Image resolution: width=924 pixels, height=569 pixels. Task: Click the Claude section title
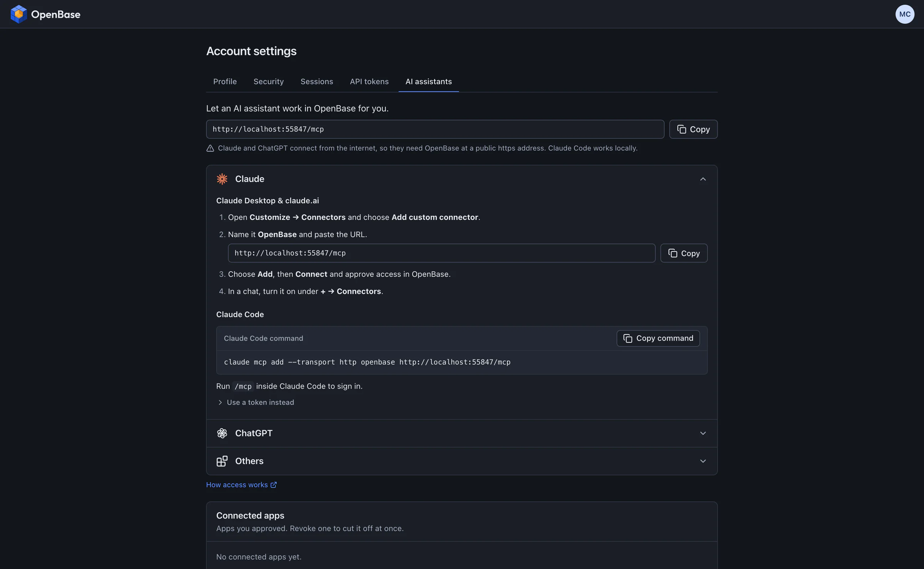pos(249,179)
